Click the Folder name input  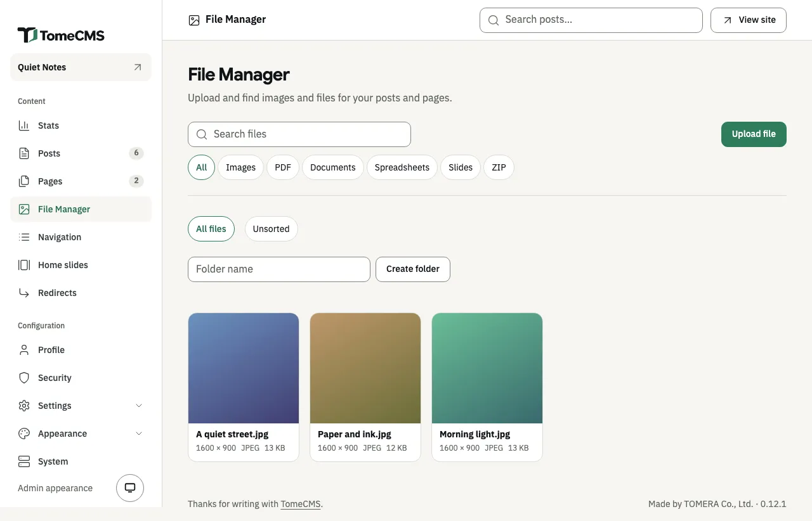click(279, 269)
